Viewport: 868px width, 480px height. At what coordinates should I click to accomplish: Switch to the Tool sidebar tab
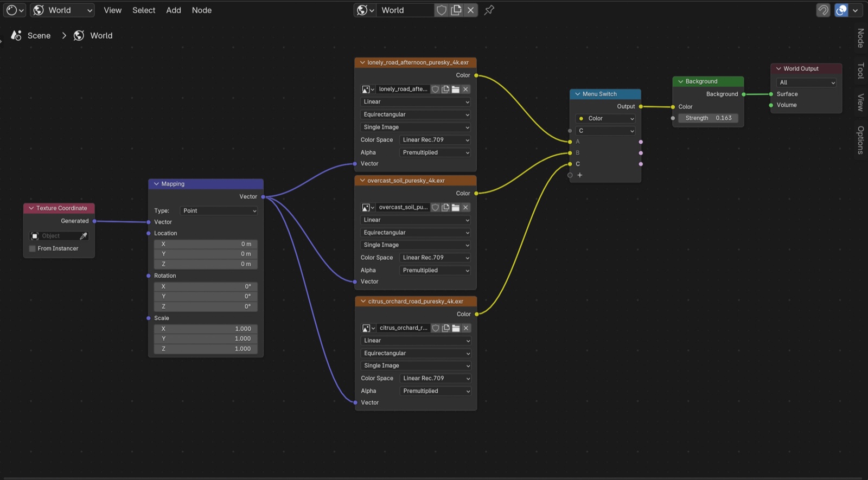(x=860, y=71)
